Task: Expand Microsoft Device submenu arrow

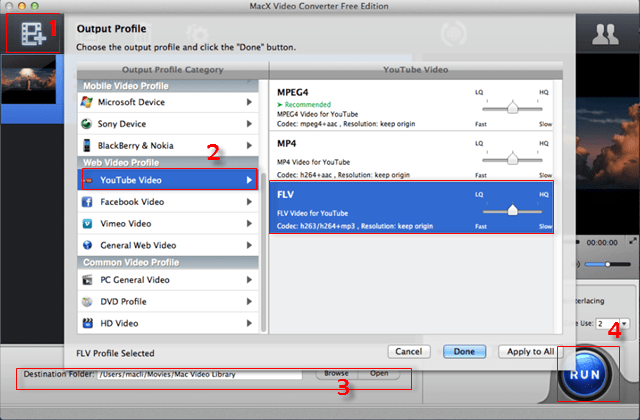Action: coord(249,102)
